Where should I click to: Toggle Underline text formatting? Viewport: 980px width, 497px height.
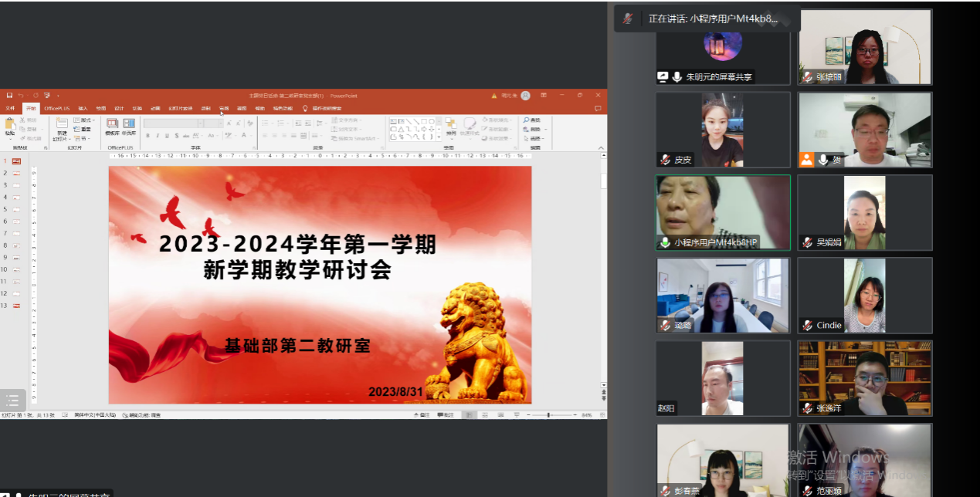(168, 136)
